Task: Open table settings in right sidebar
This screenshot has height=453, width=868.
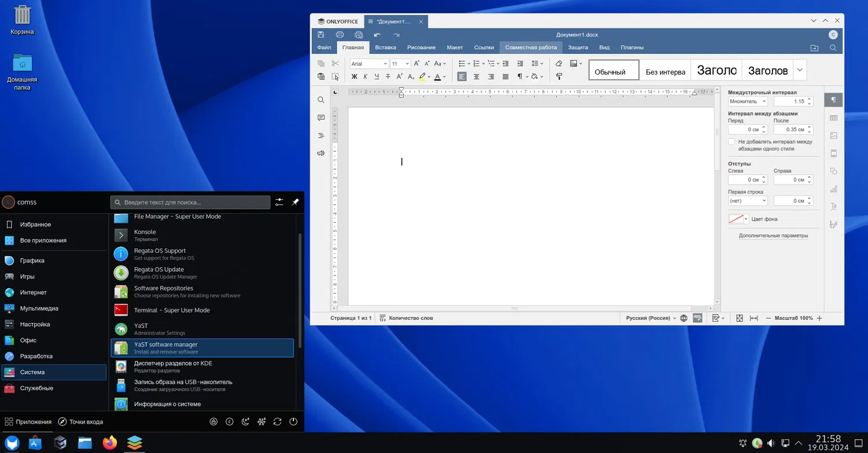Action: [x=833, y=118]
